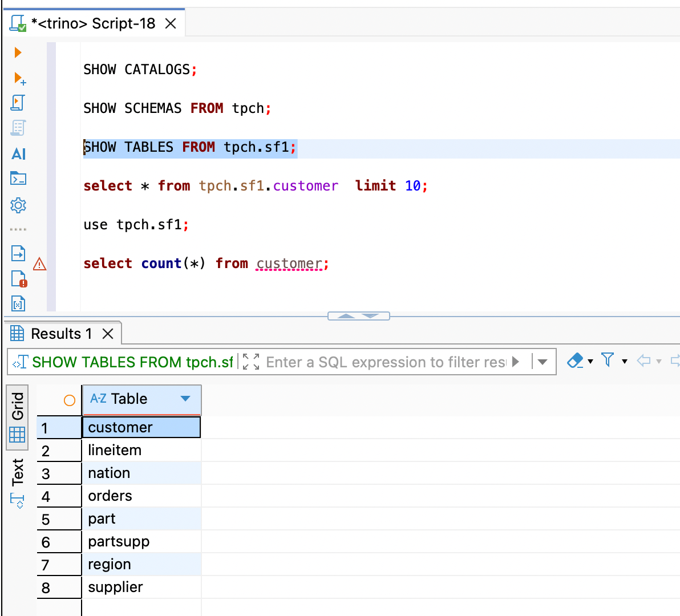Click the orange circle in grid corner header
Viewport: 680px width, 616px height.
(70, 400)
